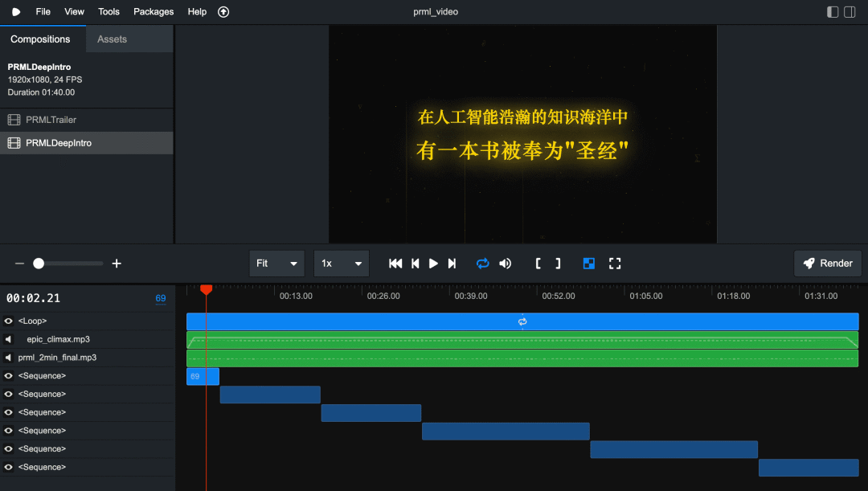Image resolution: width=868 pixels, height=491 pixels.
Task: Jump to the start of the timeline
Action: point(395,263)
